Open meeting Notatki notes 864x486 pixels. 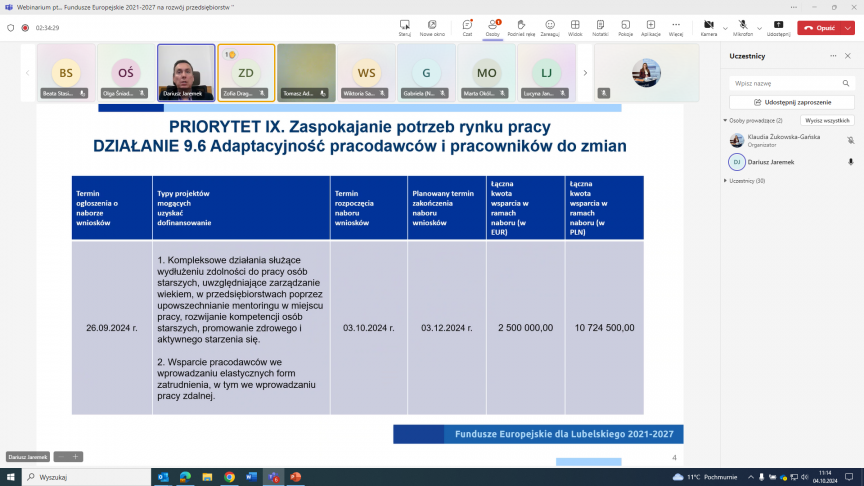pyautogui.click(x=600, y=28)
